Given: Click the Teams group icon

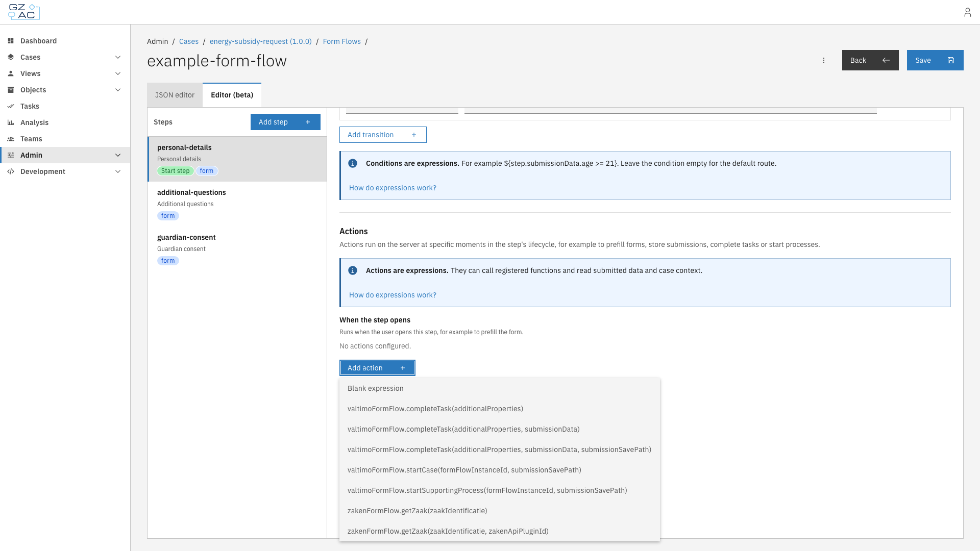Looking at the screenshot, I should pos(11,139).
